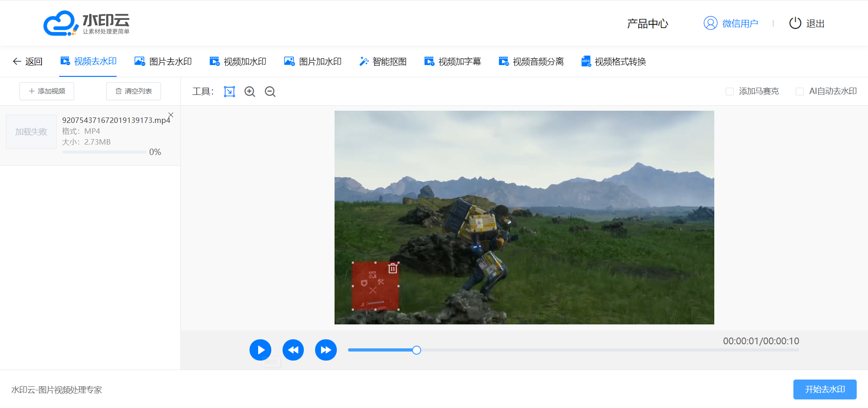Click the video progress slider handle
Viewport: 868px width, 408px height.
417,350
